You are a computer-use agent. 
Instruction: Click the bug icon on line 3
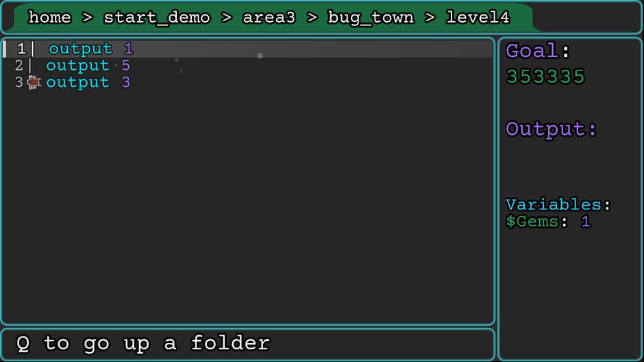[34, 83]
